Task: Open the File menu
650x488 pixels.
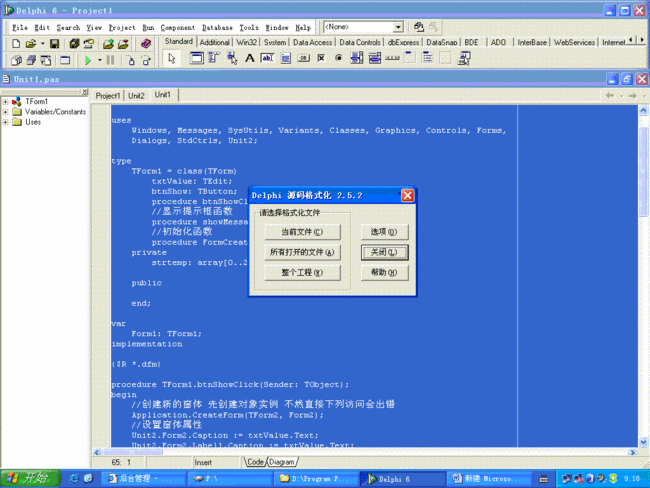Action: pyautogui.click(x=20, y=28)
